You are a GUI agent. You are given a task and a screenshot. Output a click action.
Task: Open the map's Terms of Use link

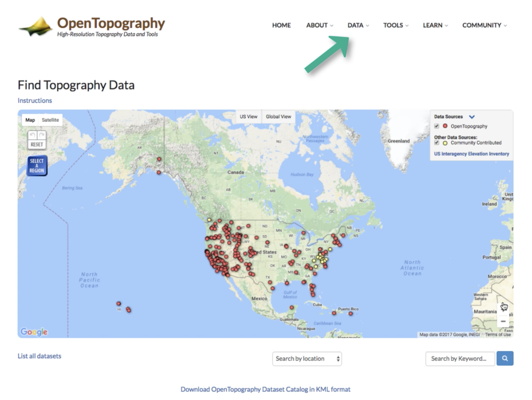pos(498,335)
